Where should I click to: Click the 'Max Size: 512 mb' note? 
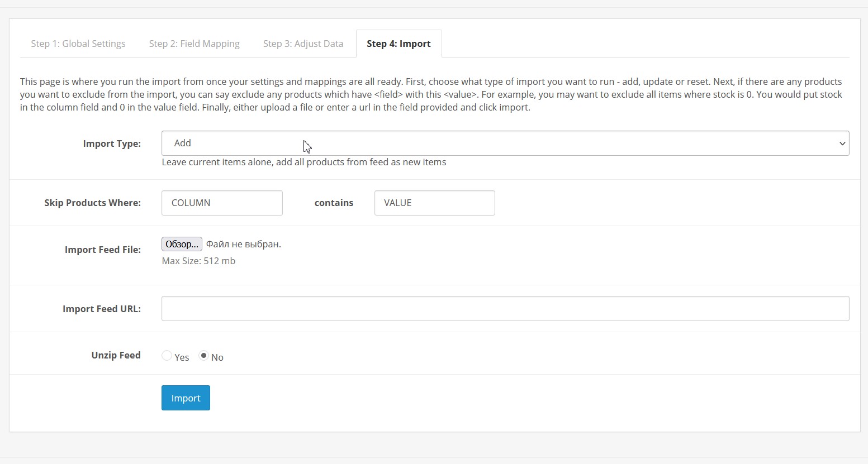pos(198,261)
